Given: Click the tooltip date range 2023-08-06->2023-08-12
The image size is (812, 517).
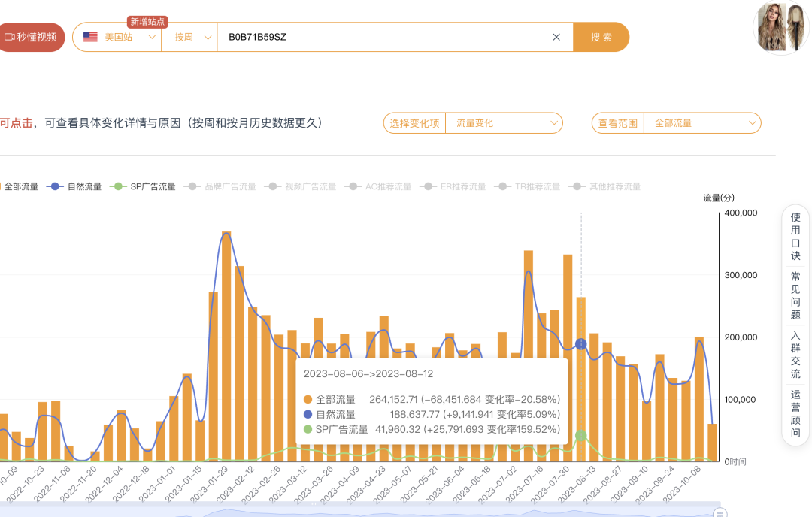Looking at the screenshot, I should coord(368,373).
